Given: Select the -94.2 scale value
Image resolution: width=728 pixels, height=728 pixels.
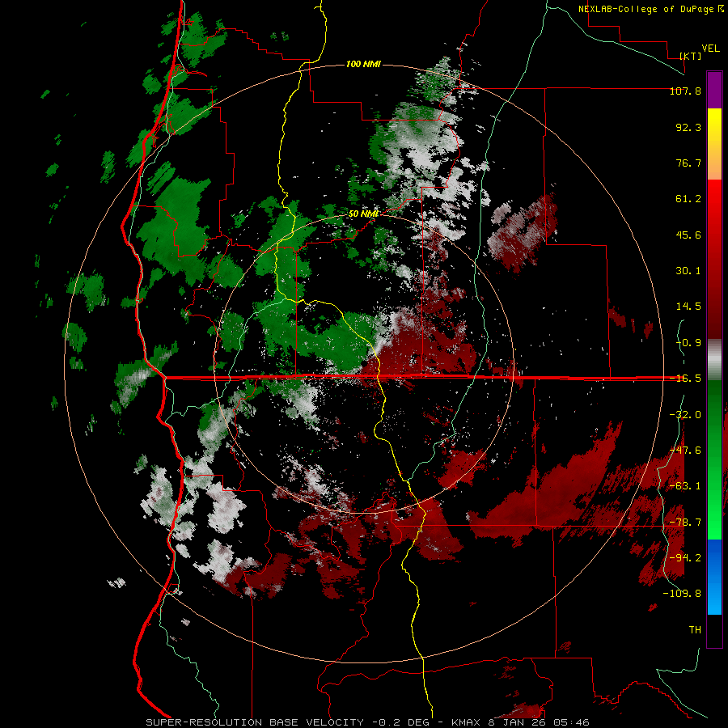Looking at the screenshot, I should (685, 557).
